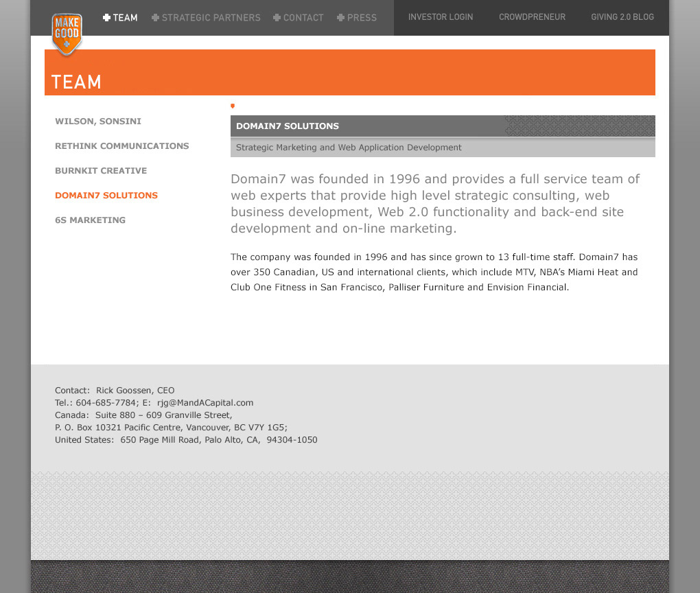Image resolution: width=700 pixels, height=593 pixels.
Task: Open Rethink Communications team entry
Action: tap(121, 146)
